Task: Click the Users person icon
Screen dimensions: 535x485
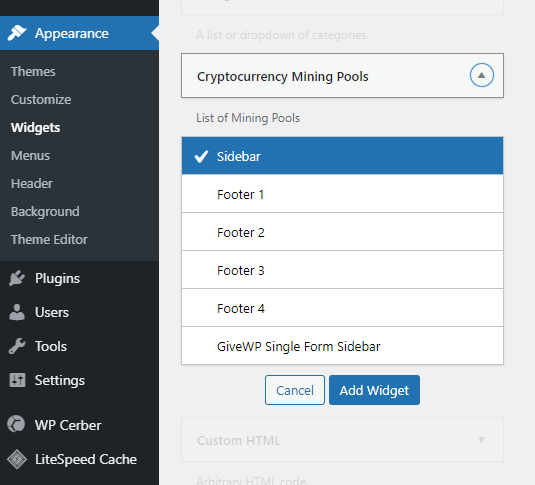Action: click(x=17, y=312)
